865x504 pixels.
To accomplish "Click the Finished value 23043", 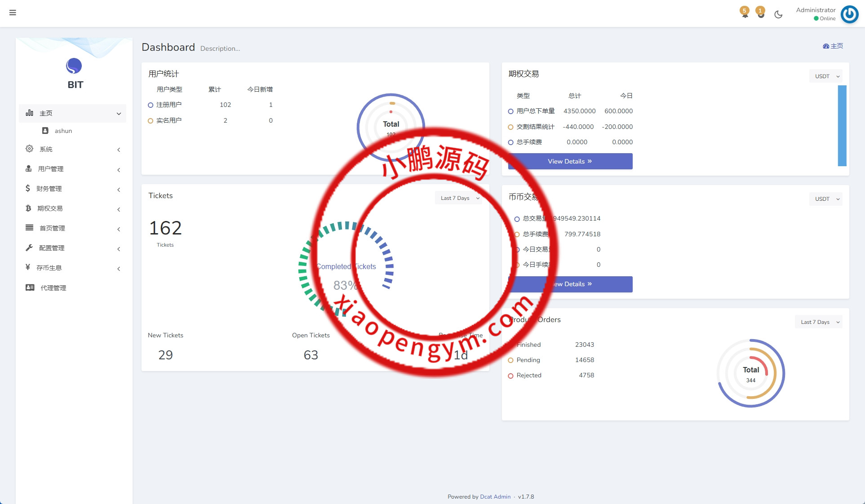I will [585, 345].
